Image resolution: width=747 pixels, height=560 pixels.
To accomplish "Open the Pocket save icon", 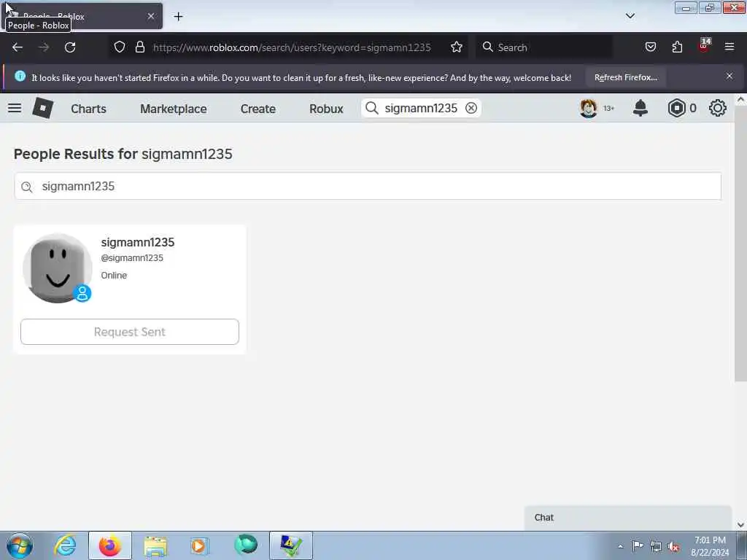I will (x=650, y=47).
